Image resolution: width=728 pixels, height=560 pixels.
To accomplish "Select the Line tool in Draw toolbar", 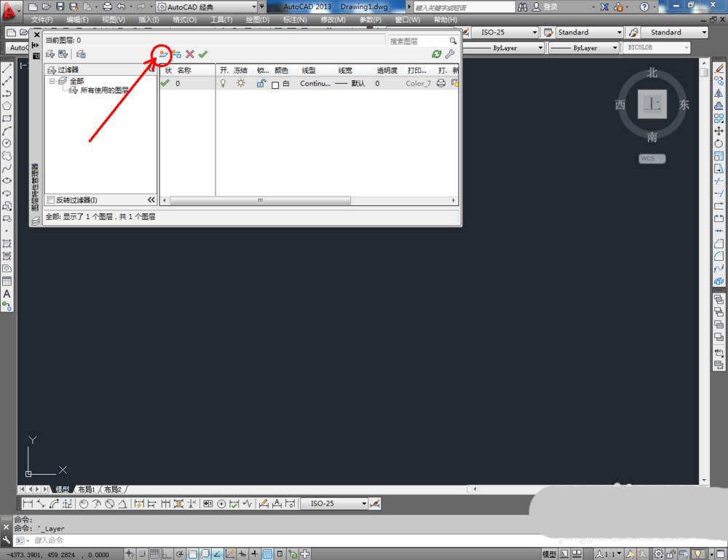I will click(x=7, y=68).
